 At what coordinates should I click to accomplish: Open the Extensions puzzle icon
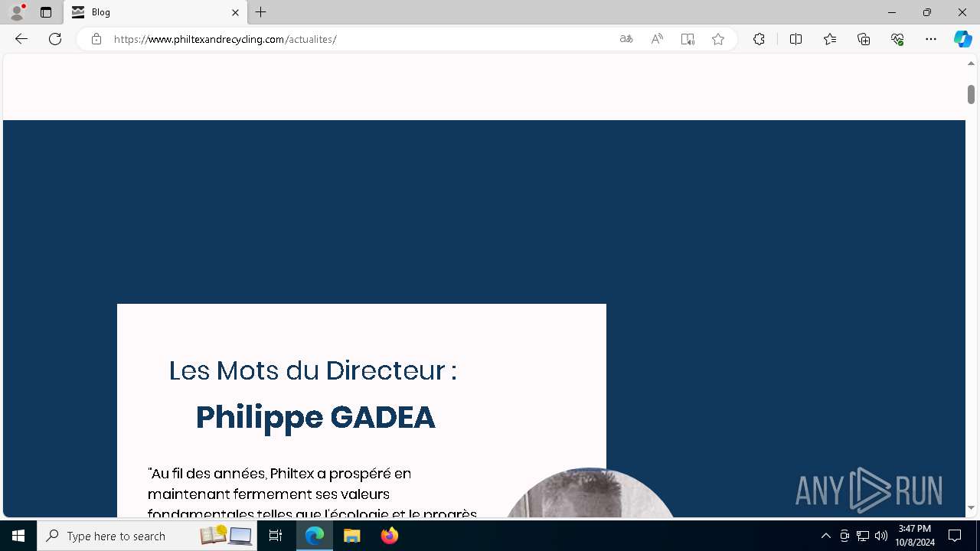(x=759, y=39)
